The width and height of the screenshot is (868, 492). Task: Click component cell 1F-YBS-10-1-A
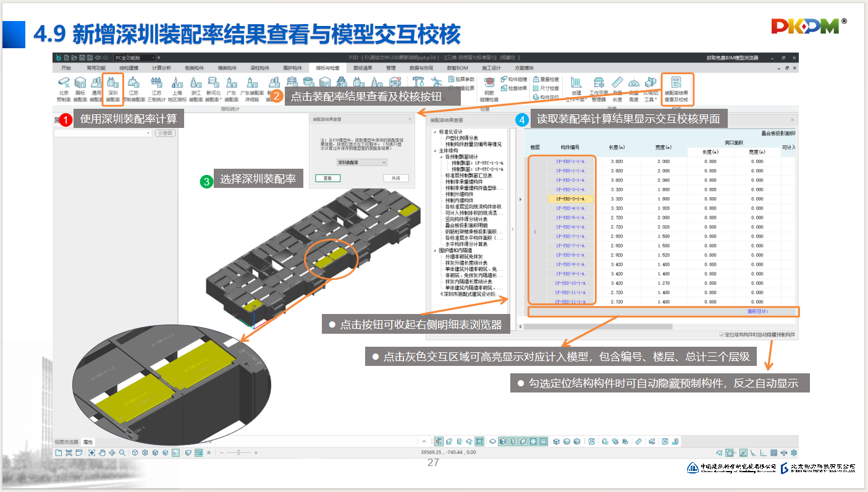coord(570,283)
